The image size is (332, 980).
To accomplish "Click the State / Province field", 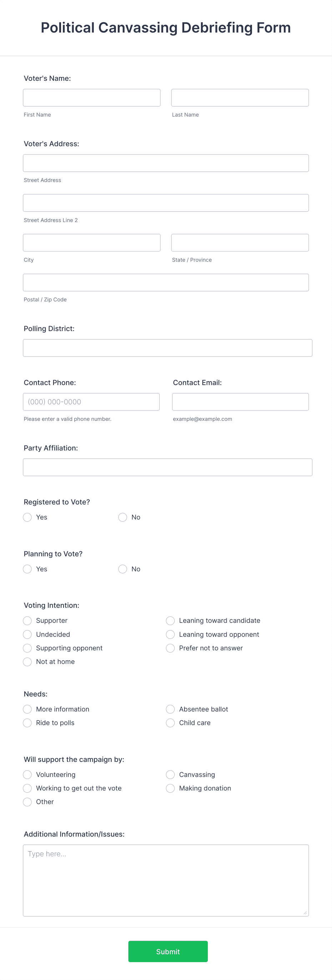I will click(x=240, y=243).
